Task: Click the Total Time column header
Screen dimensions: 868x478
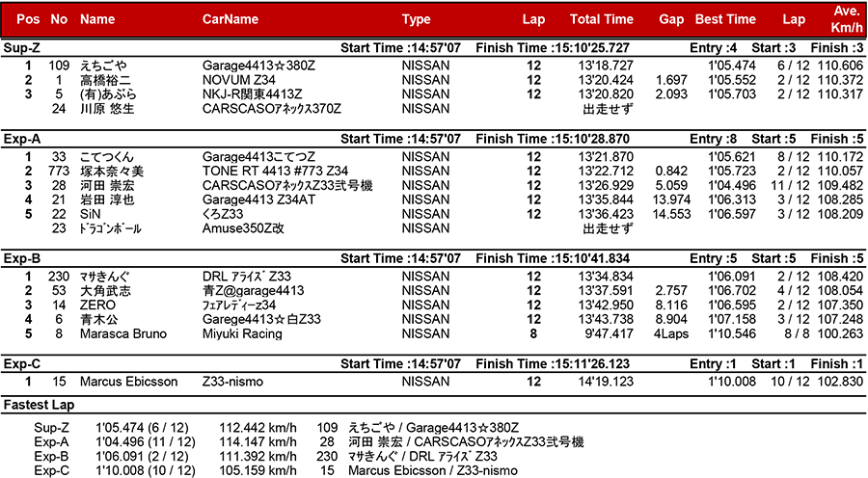Action: pos(602,19)
